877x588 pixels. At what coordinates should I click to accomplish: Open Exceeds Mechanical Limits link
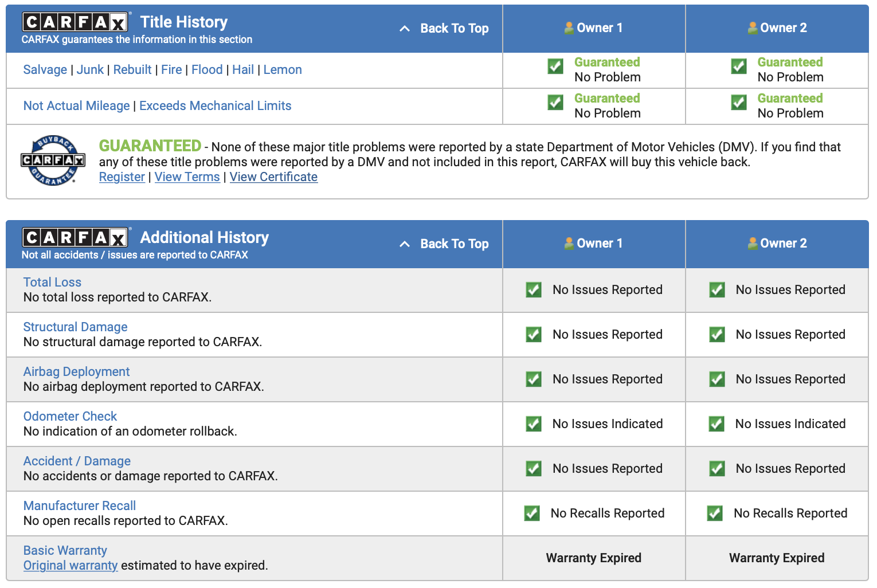[216, 105]
